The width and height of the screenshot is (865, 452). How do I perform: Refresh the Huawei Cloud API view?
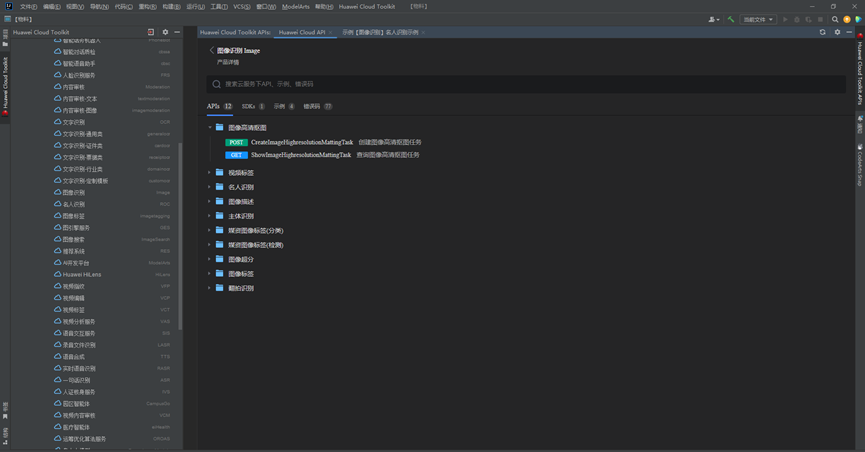point(823,32)
